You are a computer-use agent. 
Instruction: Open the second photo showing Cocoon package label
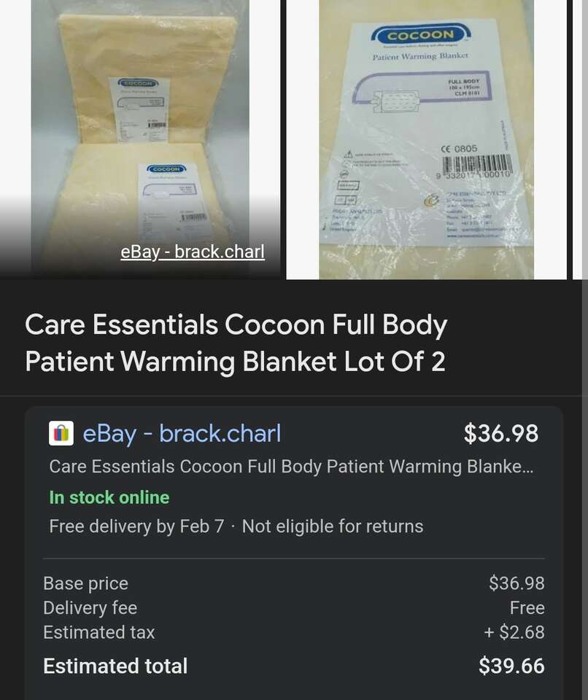tap(426, 139)
